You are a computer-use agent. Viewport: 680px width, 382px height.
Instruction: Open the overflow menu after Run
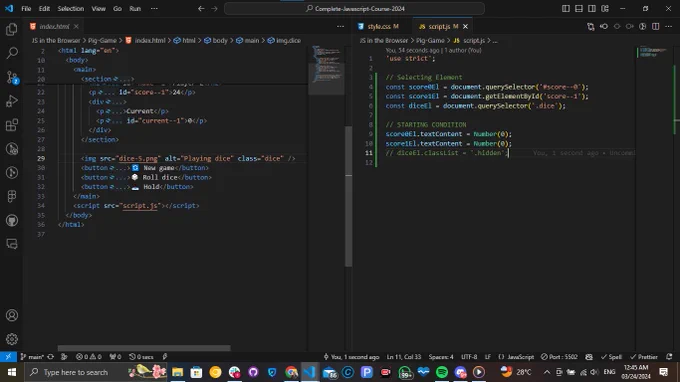coord(154,9)
